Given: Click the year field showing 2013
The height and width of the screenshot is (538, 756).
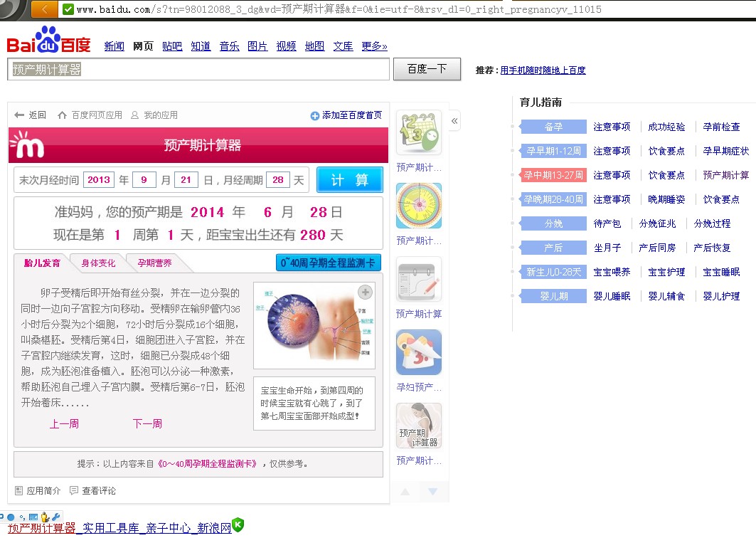Looking at the screenshot, I should pos(99,180).
